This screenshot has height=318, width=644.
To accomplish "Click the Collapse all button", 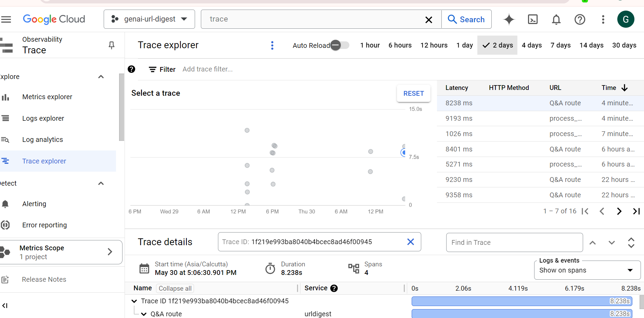I will 175,288.
